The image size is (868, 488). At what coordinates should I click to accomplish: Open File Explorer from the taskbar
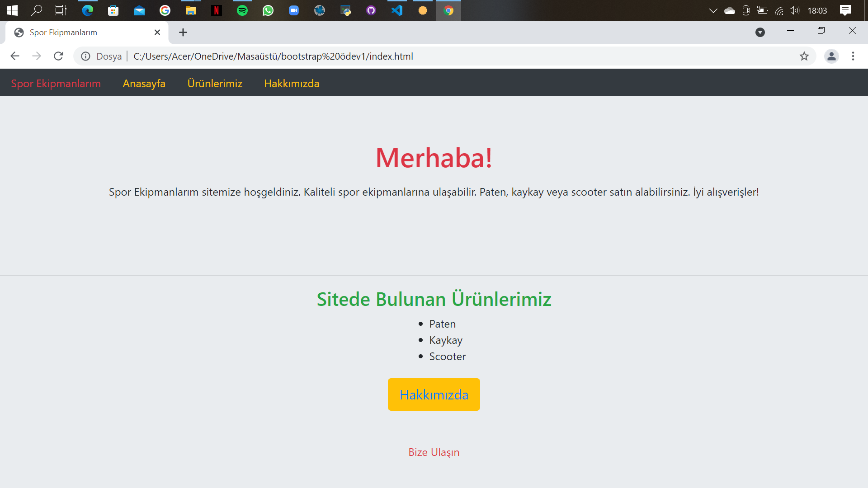[x=191, y=10]
